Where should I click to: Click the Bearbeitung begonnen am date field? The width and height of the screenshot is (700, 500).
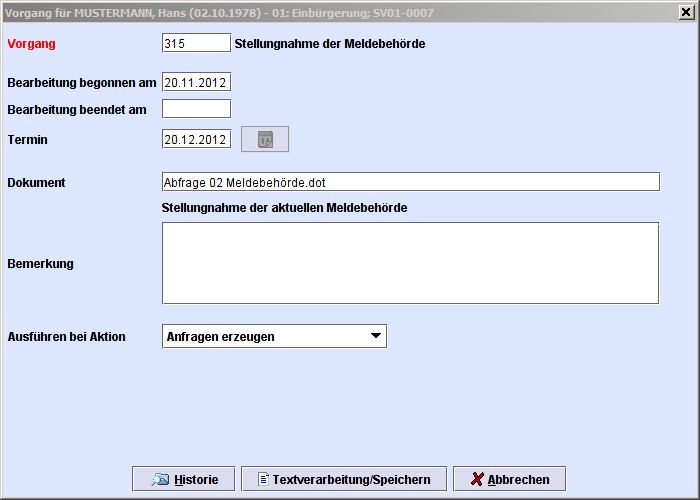click(196, 82)
